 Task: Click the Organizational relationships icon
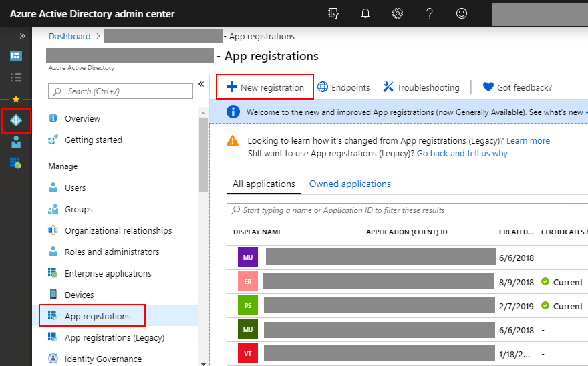click(x=53, y=230)
